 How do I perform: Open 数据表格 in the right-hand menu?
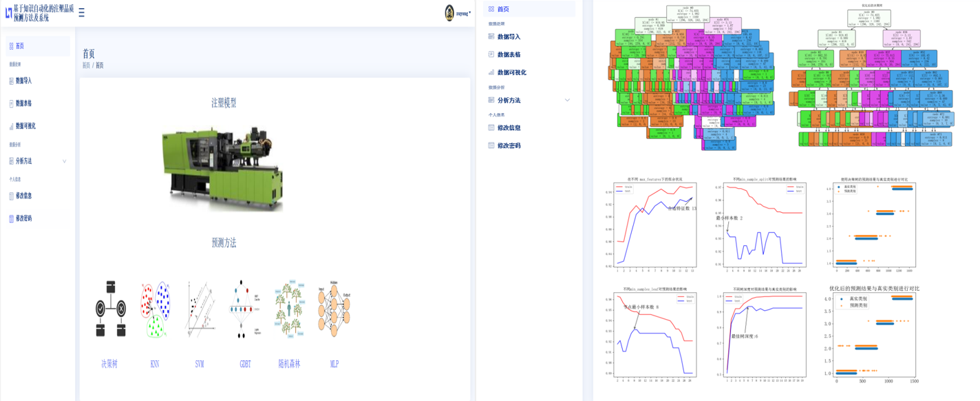point(509,54)
